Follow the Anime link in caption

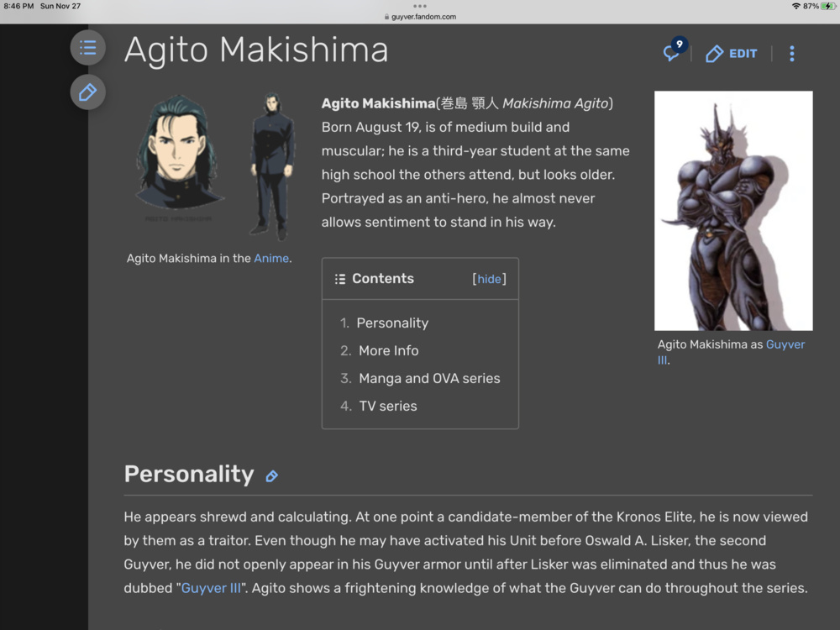[x=271, y=258]
